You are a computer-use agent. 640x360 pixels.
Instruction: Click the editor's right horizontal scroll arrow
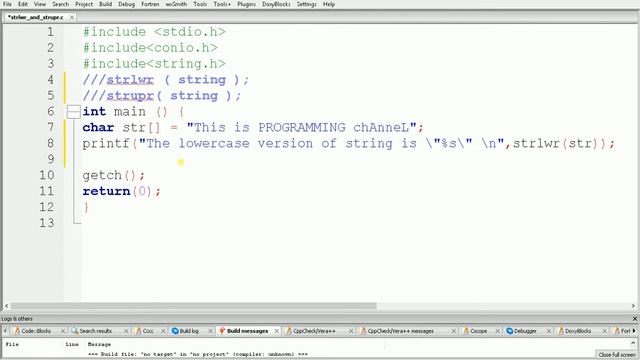click(x=633, y=306)
